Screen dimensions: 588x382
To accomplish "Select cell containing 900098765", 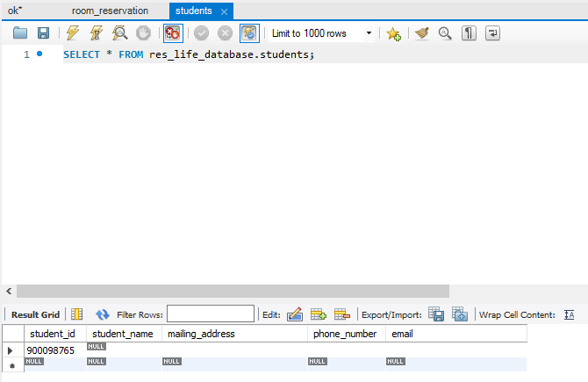I will coord(55,350).
